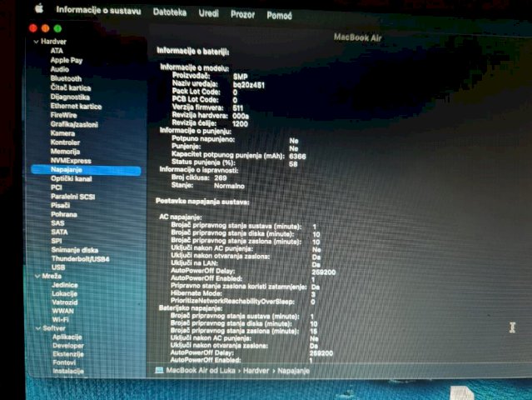Open the Apple menu

point(39,8)
